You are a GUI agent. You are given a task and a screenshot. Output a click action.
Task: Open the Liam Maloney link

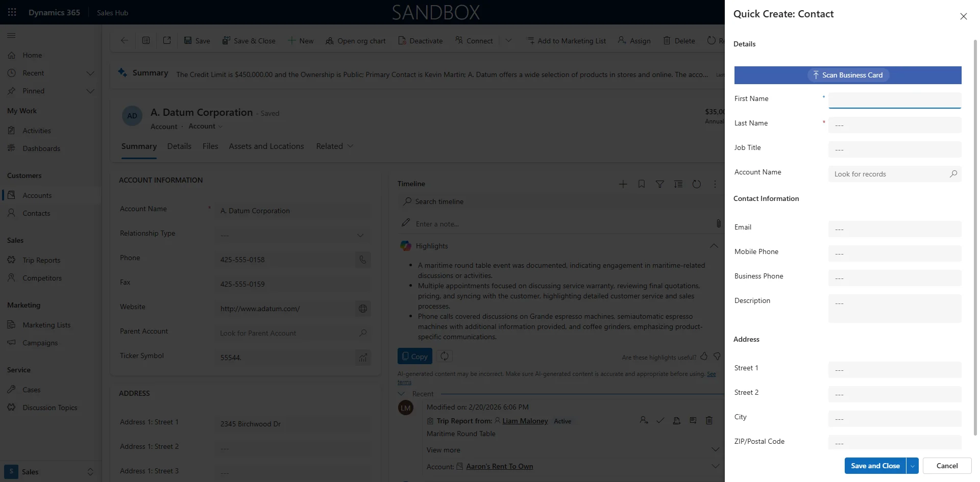526,421
